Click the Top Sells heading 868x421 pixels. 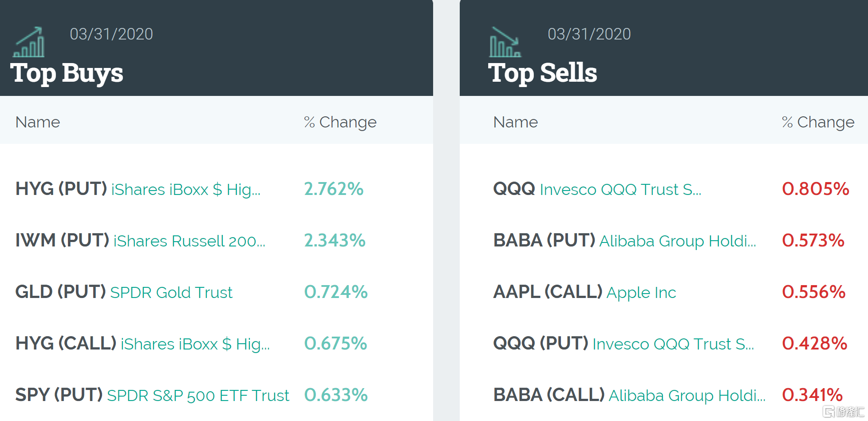(x=542, y=73)
